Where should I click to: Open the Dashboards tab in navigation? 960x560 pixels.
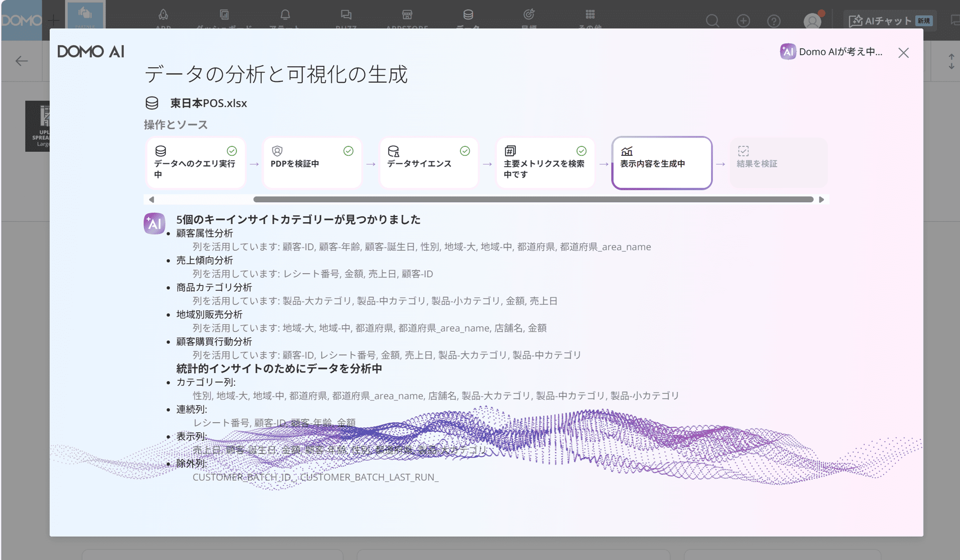coord(224,15)
